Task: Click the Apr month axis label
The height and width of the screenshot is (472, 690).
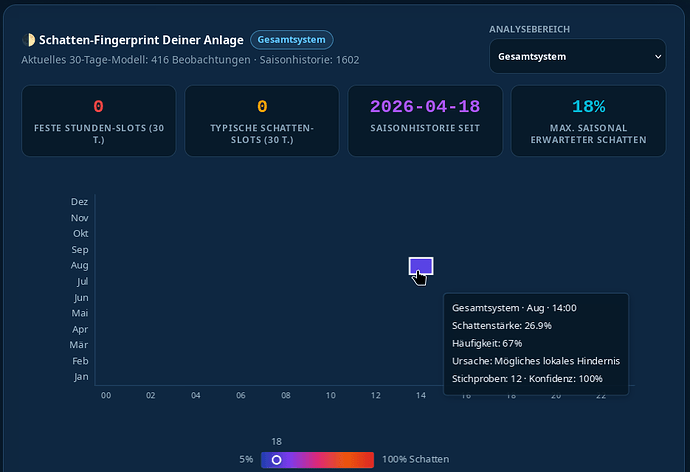Action: [x=80, y=329]
